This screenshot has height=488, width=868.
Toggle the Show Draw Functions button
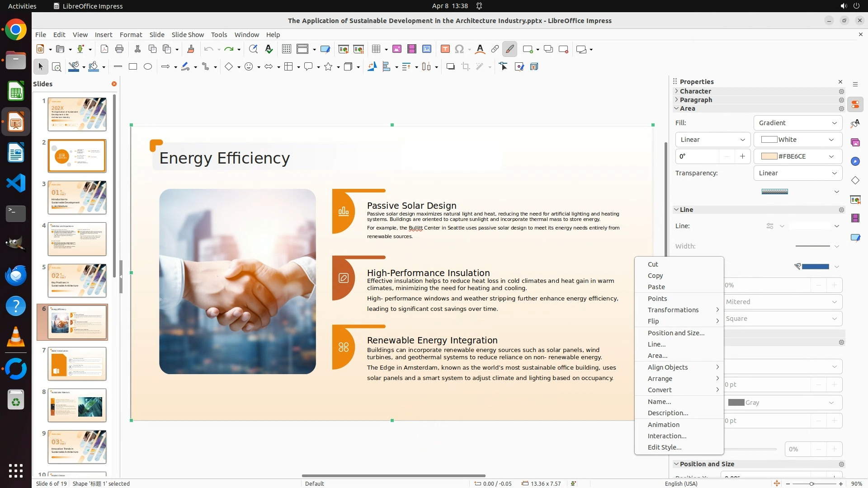[x=509, y=49]
